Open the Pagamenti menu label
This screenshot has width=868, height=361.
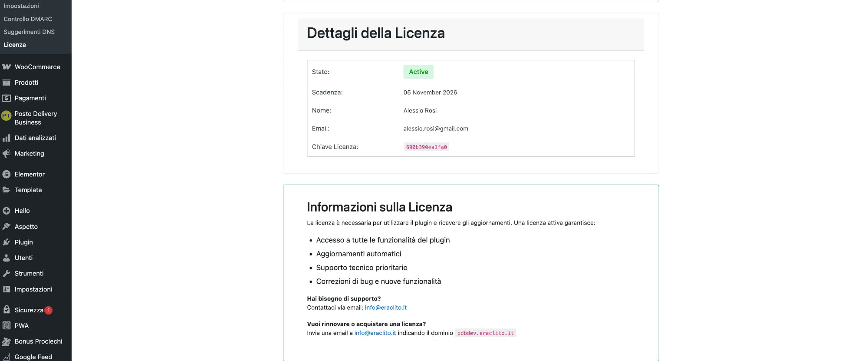coord(30,98)
